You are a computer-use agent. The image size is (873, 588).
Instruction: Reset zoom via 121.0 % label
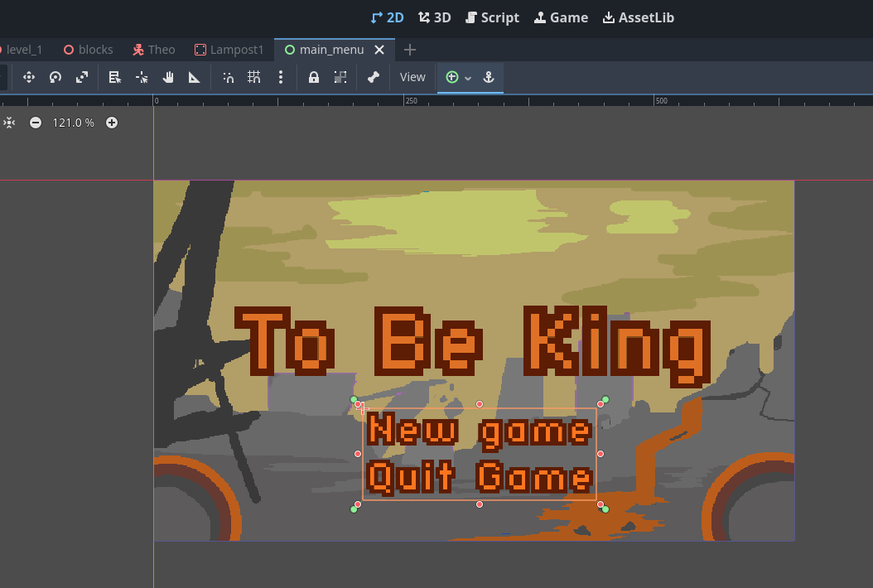(x=74, y=123)
